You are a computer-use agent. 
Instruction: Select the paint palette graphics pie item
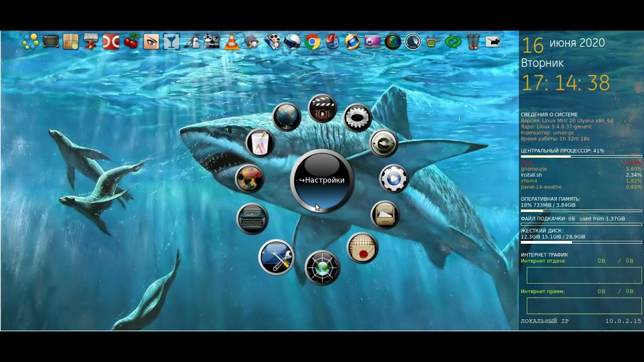pos(249,178)
